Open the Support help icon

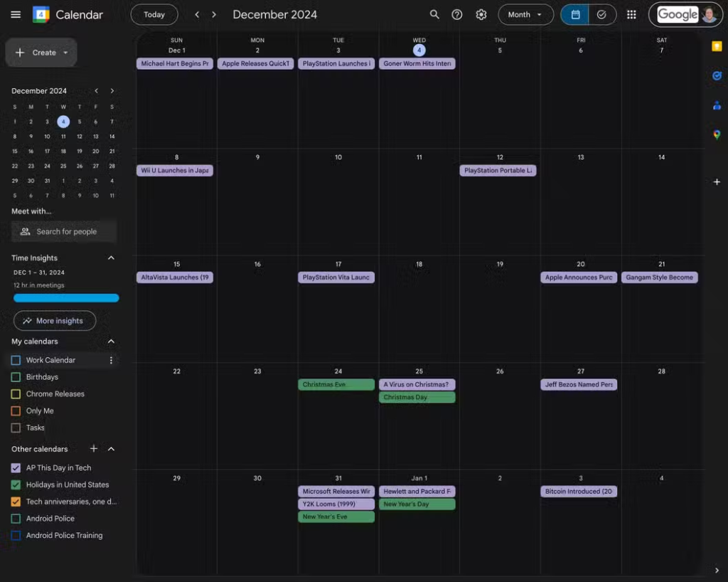[457, 15]
